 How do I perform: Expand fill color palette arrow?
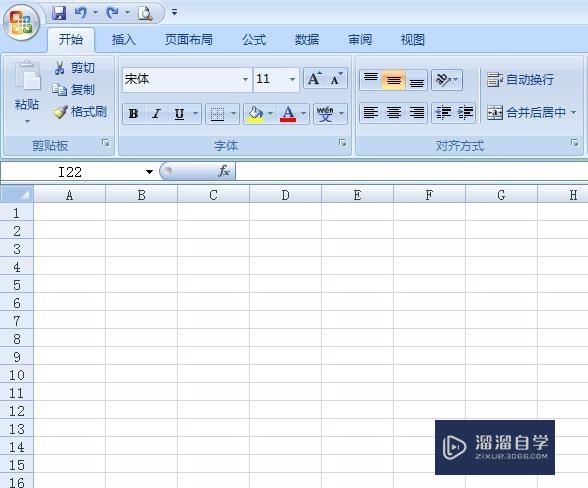click(x=270, y=113)
